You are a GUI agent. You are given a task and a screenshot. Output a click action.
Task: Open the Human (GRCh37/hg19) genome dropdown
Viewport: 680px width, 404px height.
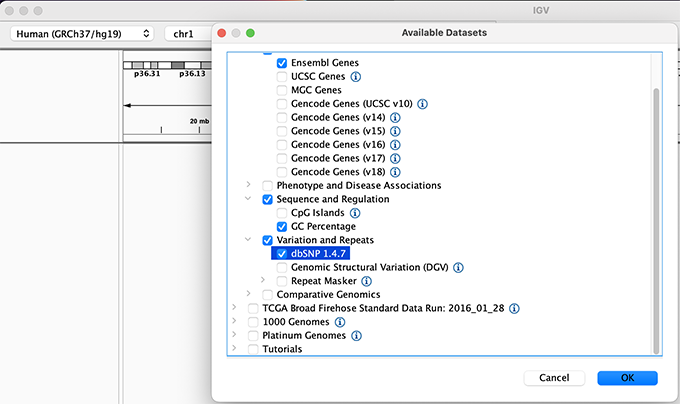83,34
